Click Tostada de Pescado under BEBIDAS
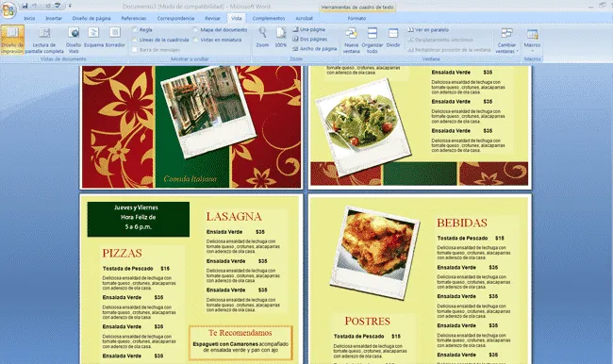This screenshot has width=613, height=364. tap(462, 238)
